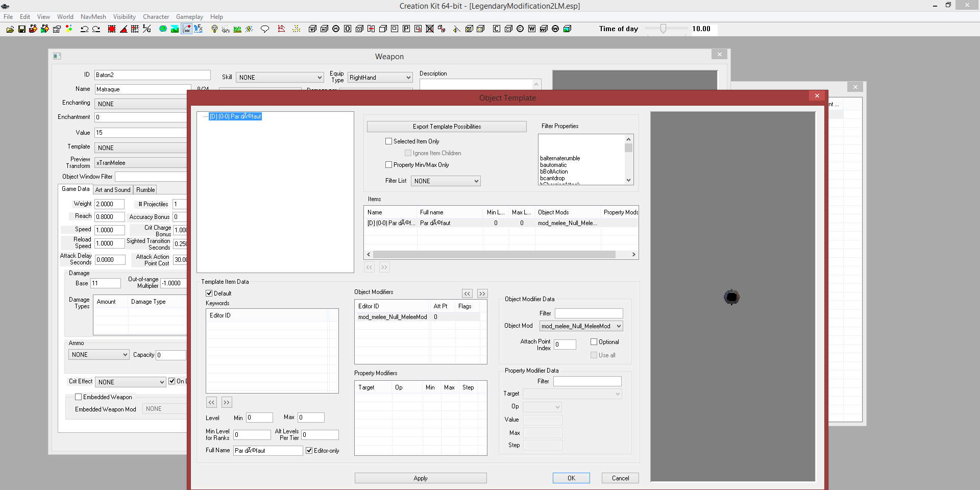Open the Equip Type RightHand dropdown
The width and height of the screenshot is (980, 490).
380,78
